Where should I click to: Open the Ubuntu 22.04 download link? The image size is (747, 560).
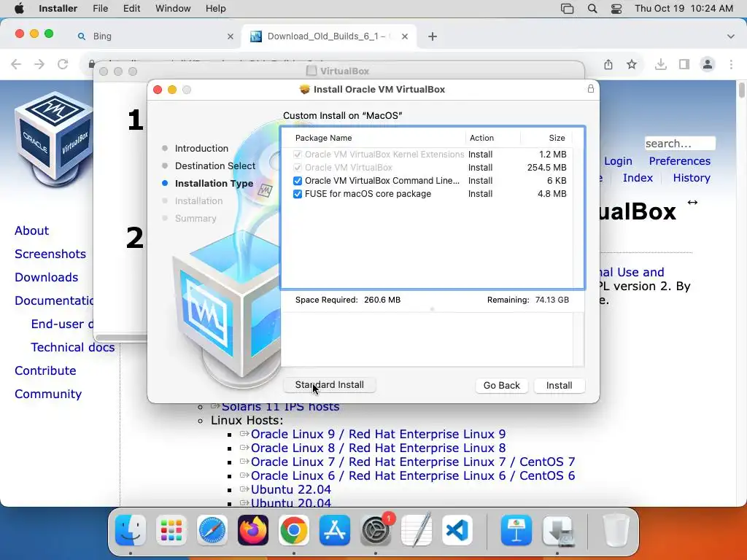(290, 489)
